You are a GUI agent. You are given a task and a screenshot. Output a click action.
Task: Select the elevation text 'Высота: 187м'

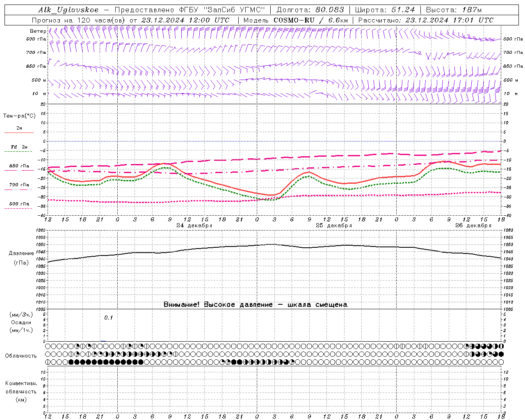click(x=454, y=10)
